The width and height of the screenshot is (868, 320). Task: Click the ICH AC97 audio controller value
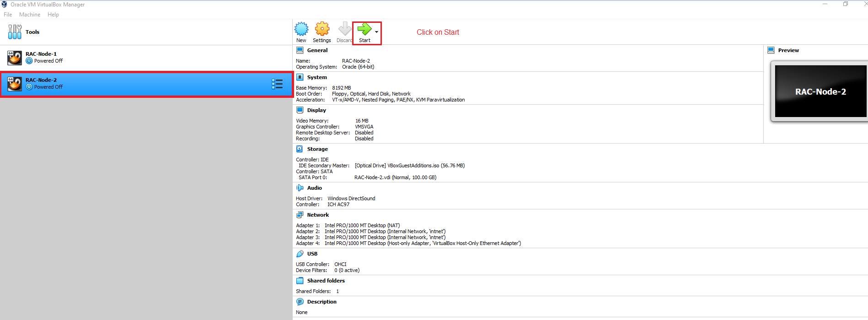(338, 204)
